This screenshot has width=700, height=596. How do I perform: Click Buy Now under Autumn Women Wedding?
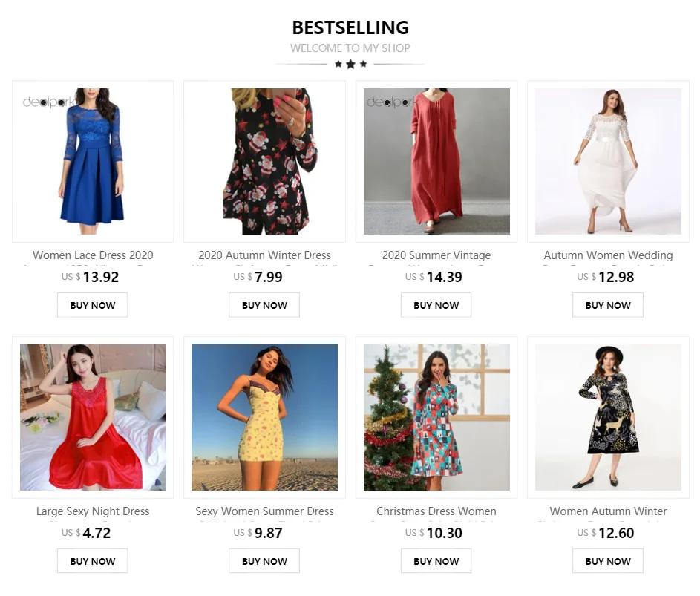point(608,305)
